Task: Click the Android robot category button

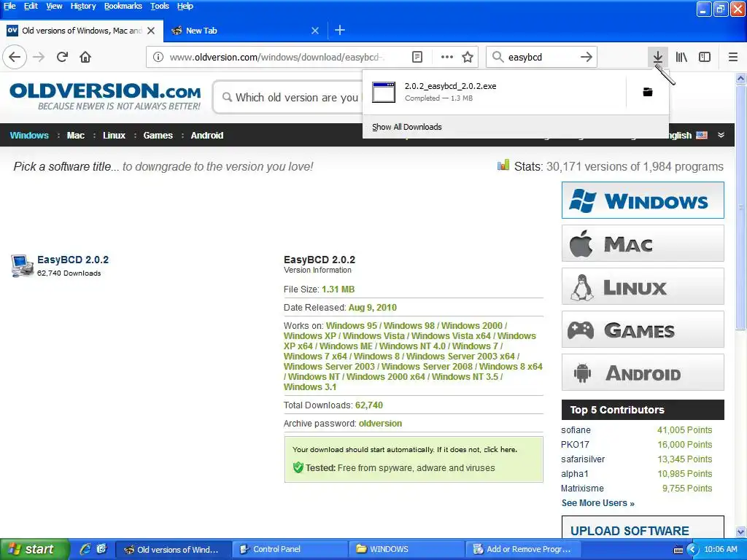Action: [643, 373]
